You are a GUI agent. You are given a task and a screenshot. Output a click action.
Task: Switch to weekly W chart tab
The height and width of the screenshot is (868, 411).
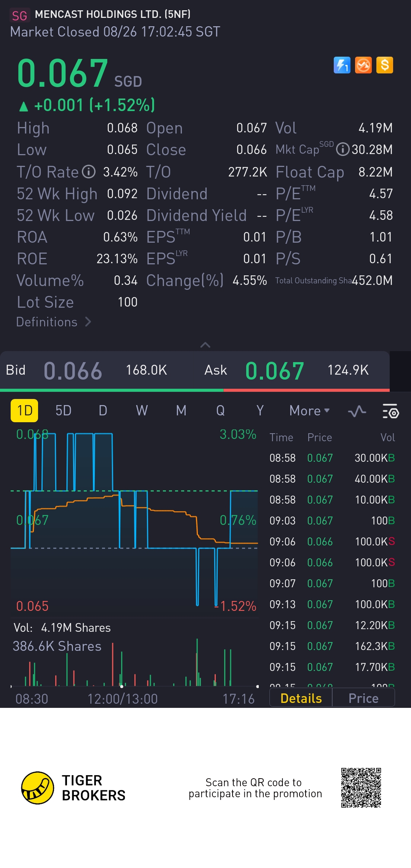tap(142, 411)
